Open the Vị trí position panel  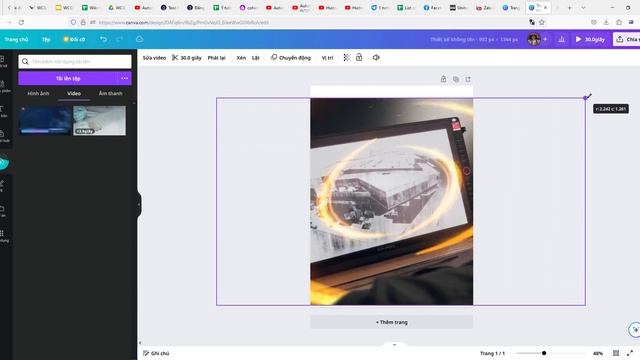click(x=327, y=58)
